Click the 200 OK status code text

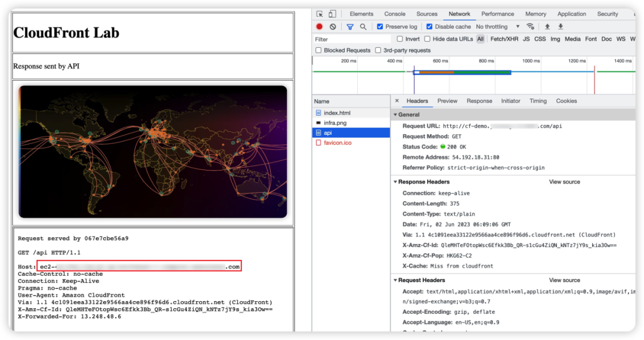click(x=456, y=147)
